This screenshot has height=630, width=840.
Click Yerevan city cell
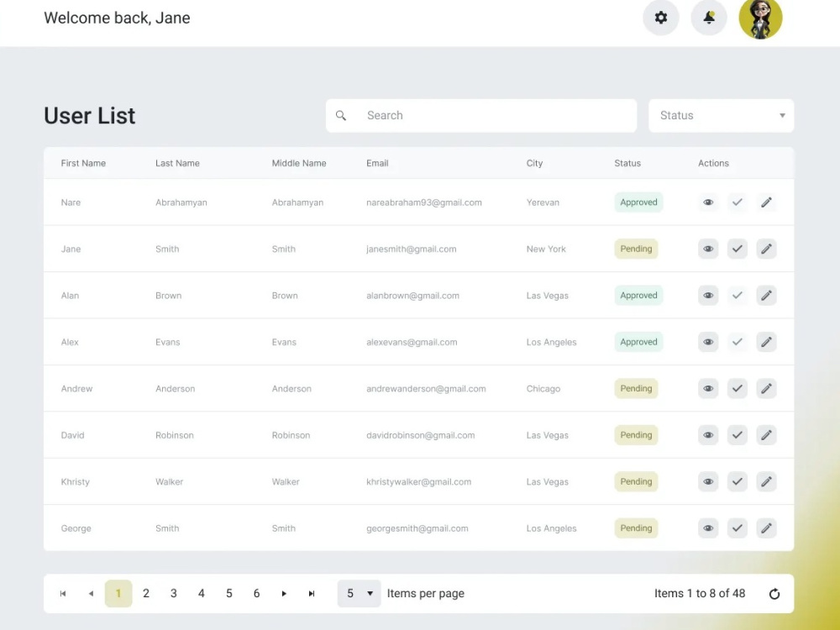tap(543, 202)
